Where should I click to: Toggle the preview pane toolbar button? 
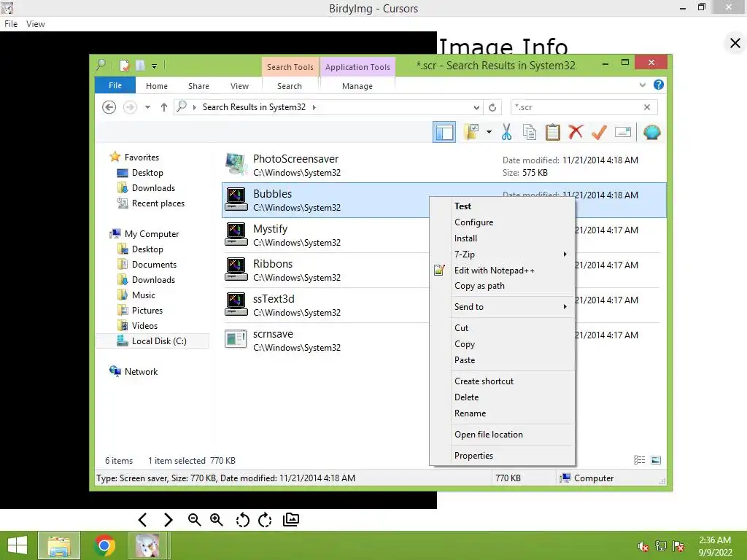click(444, 133)
